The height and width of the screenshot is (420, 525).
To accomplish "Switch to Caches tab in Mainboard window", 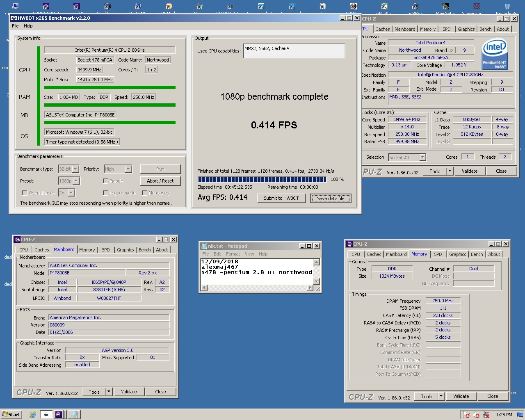I will tap(42, 250).
